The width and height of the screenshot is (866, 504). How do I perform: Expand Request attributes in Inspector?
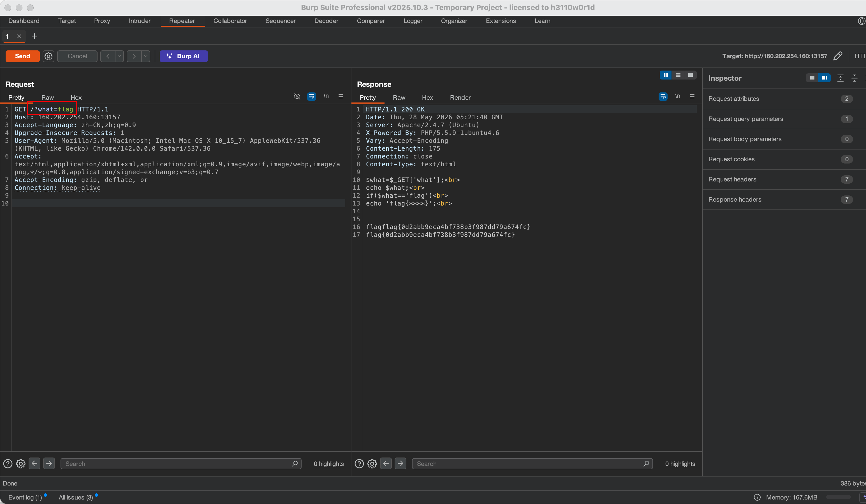784,99
